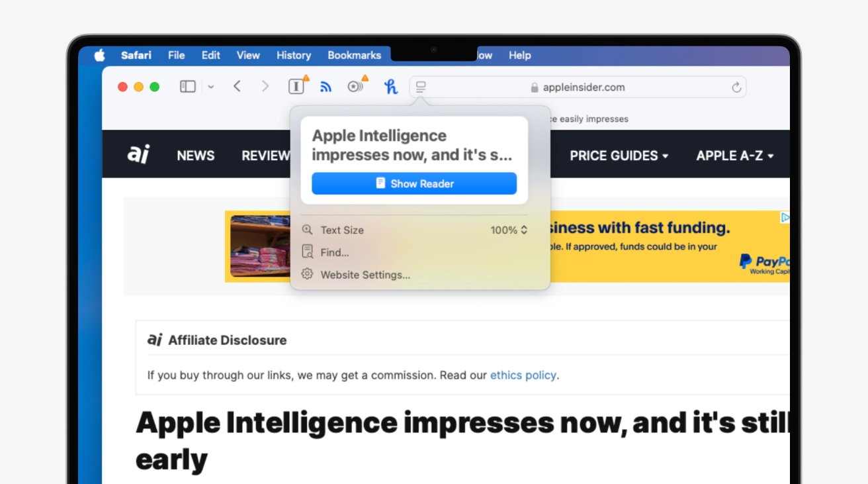Open the History menu
This screenshot has height=484, width=868.
pos(294,56)
